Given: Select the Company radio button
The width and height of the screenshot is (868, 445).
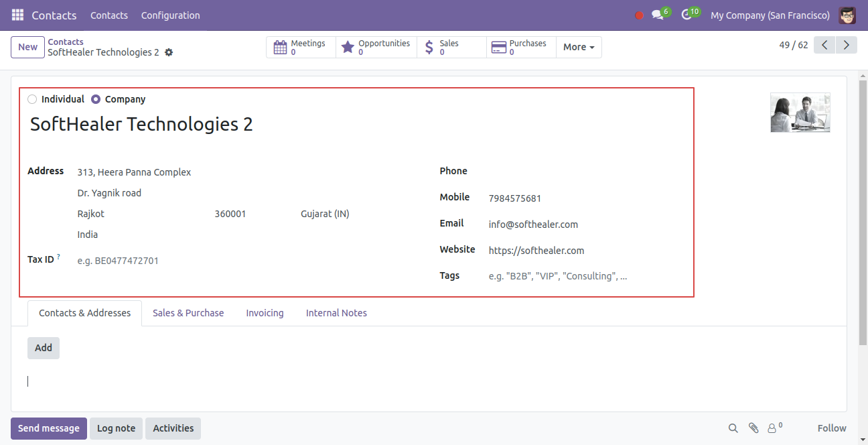Looking at the screenshot, I should 96,99.
